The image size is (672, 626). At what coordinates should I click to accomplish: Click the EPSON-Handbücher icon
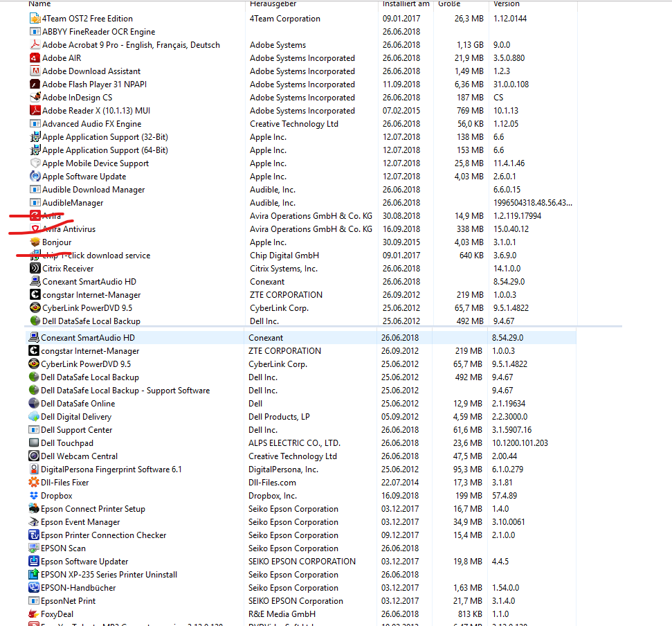(x=34, y=588)
